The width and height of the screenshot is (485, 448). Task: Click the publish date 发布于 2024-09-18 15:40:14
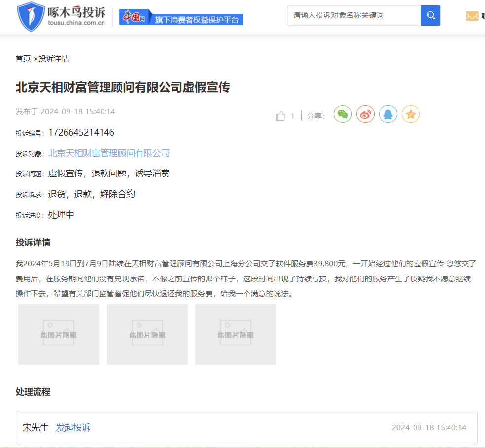tap(65, 112)
